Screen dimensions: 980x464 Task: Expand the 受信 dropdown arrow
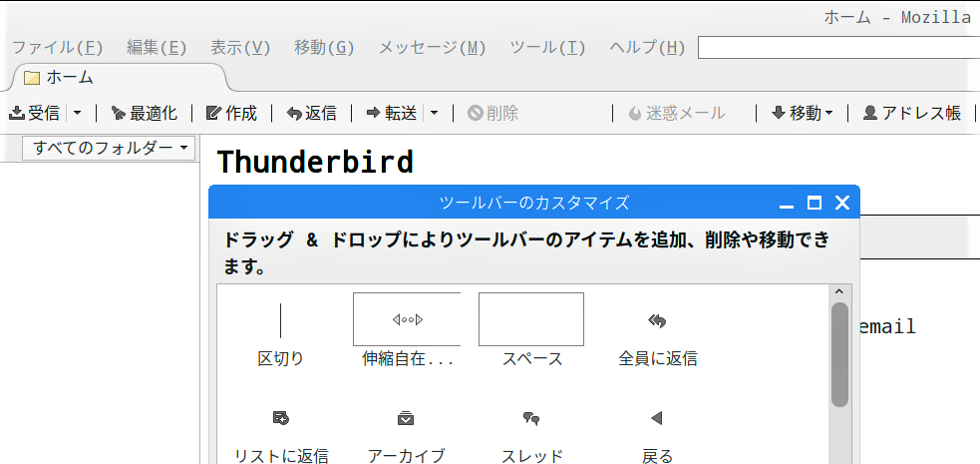(x=77, y=113)
